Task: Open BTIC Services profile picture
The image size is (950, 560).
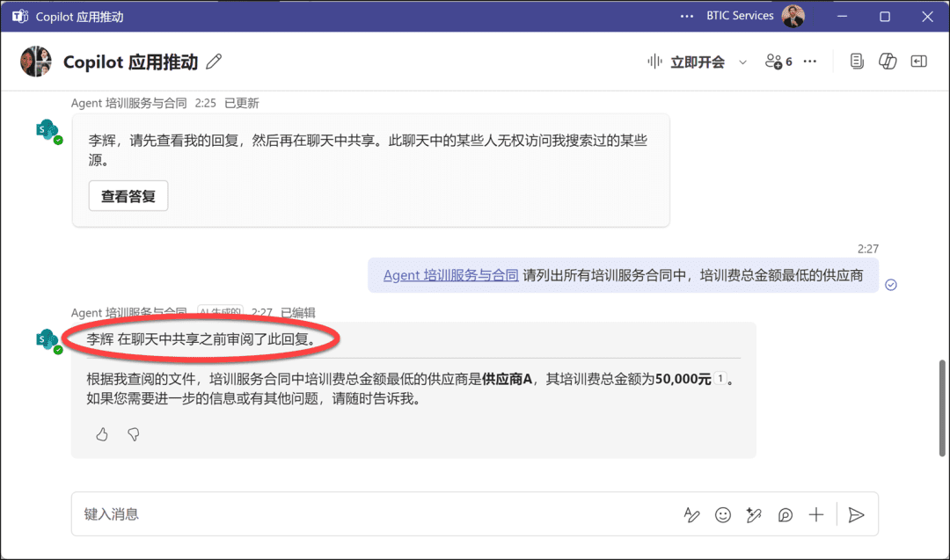Action: click(x=793, y=17)
